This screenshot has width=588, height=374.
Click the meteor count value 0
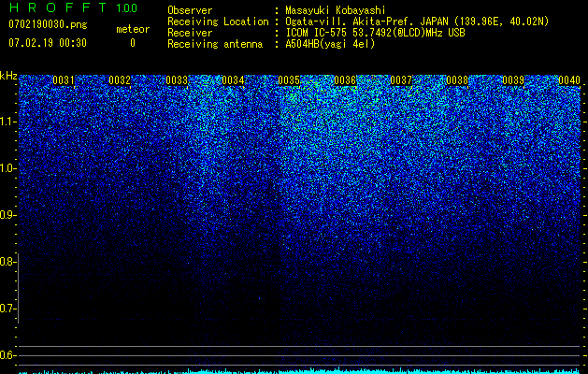(133, 43)
